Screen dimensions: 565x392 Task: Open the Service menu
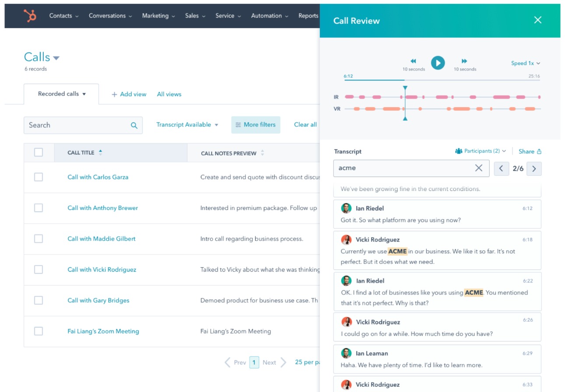point(228,16)
